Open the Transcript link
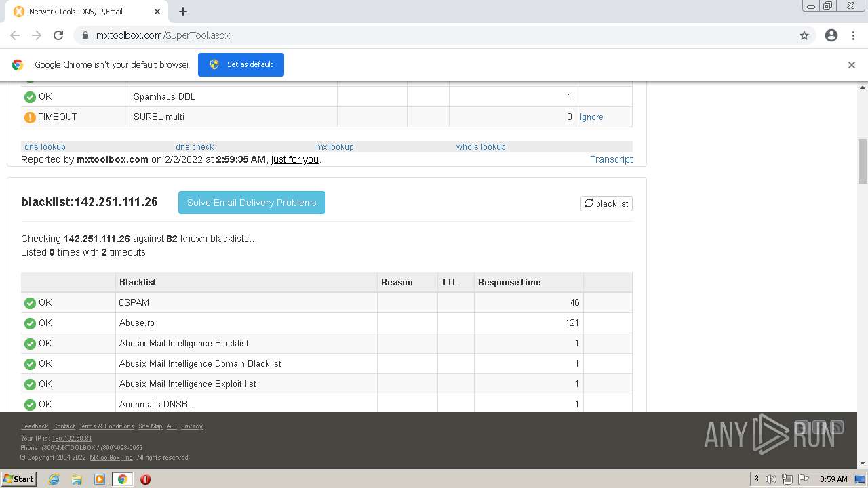Viewport: 868px width, 488px height. [611, 159]
